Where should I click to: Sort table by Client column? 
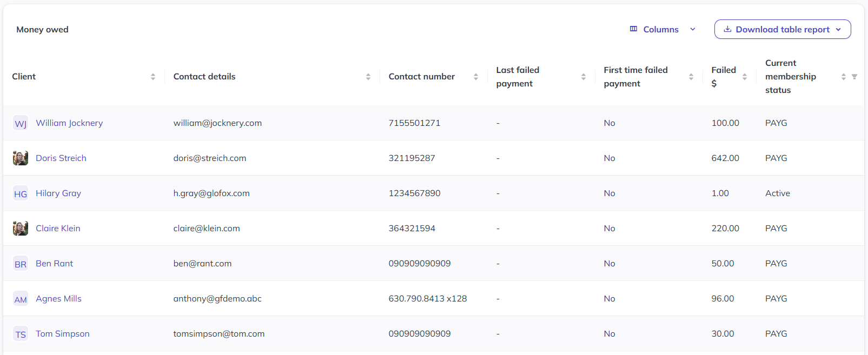[153, 77]
